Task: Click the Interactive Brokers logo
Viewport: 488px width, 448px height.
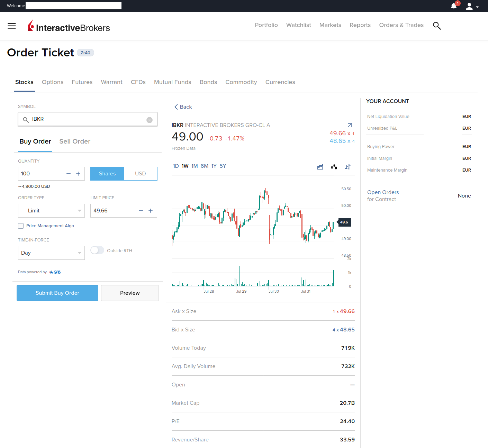Action: tap(69, 26)
